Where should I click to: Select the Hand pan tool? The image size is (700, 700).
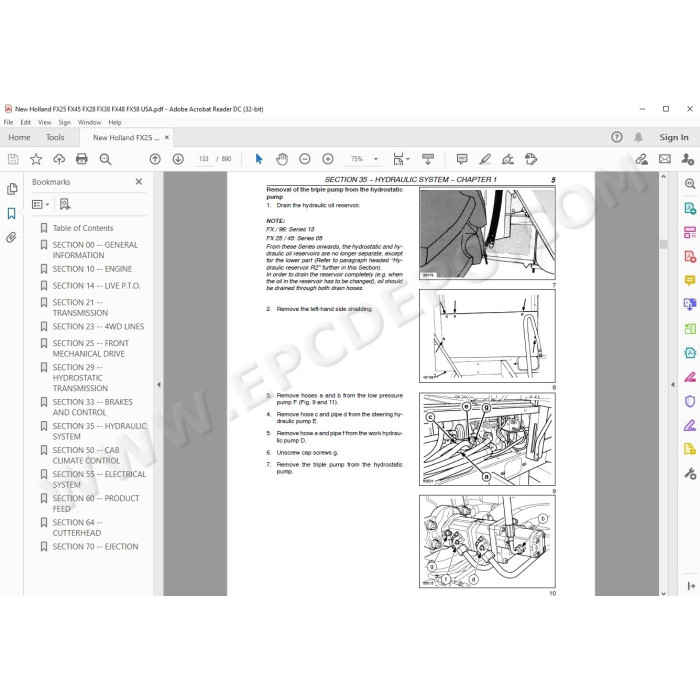click(282, 159)
